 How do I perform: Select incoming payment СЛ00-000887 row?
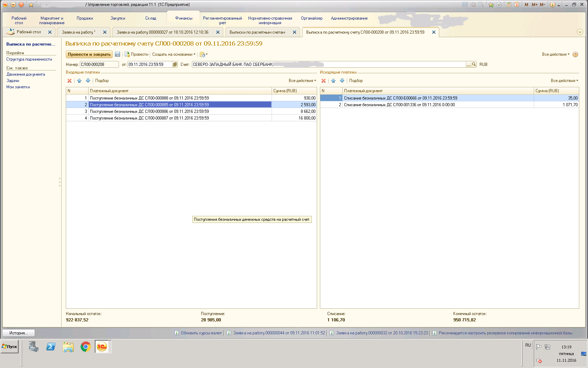point(149,118)
